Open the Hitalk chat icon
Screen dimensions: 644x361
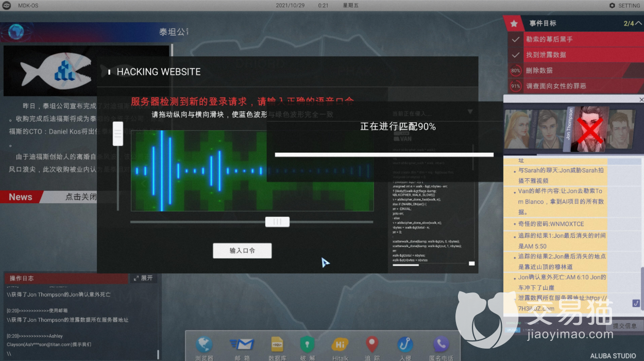click(340, 345)
